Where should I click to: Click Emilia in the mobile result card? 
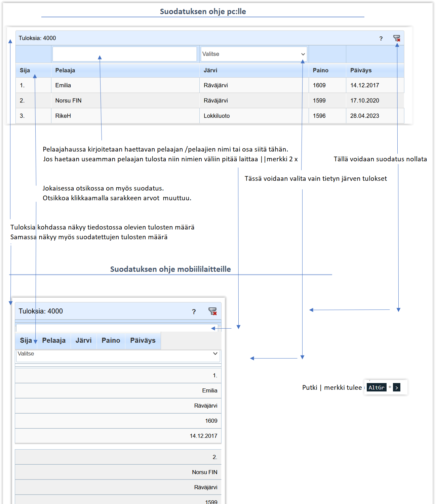pos(210,390)
